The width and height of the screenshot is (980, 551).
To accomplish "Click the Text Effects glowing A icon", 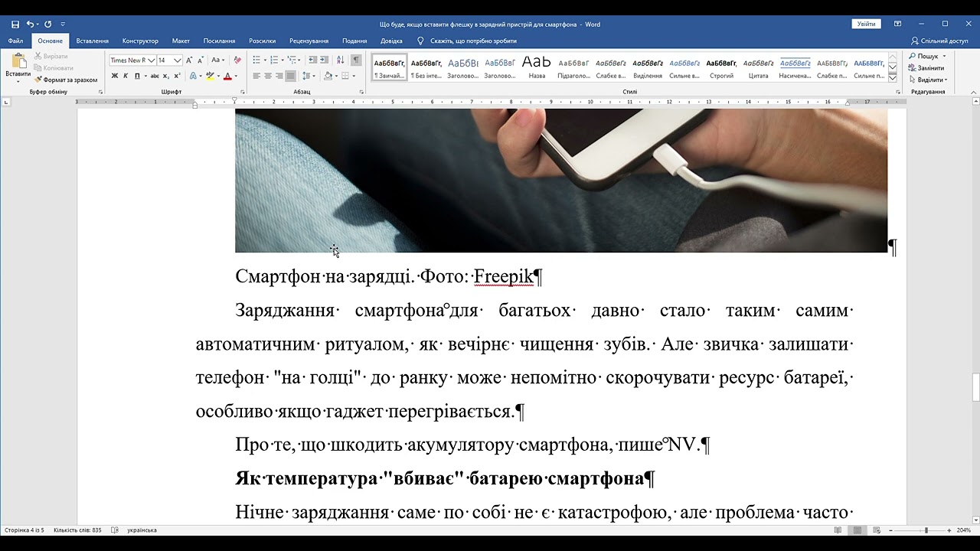I will click(192, 76).
